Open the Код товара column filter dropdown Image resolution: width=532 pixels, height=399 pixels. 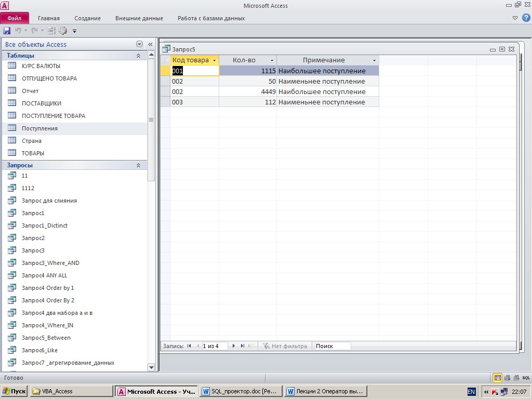[x=214, y=60]
